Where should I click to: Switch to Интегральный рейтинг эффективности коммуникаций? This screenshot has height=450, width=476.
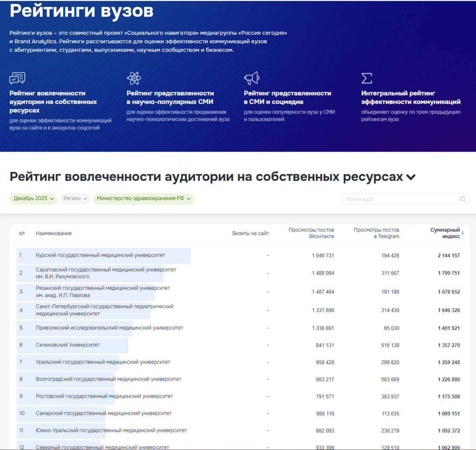[411, 97]
